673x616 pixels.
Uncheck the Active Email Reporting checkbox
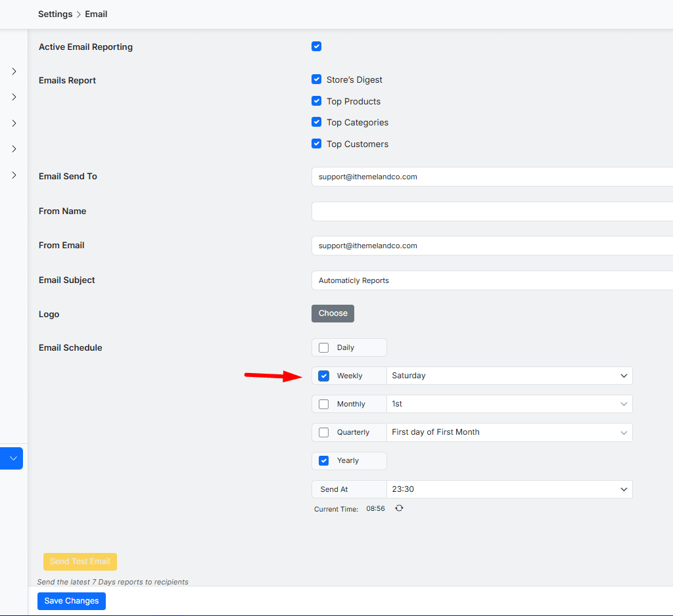[x=316, y=47]
